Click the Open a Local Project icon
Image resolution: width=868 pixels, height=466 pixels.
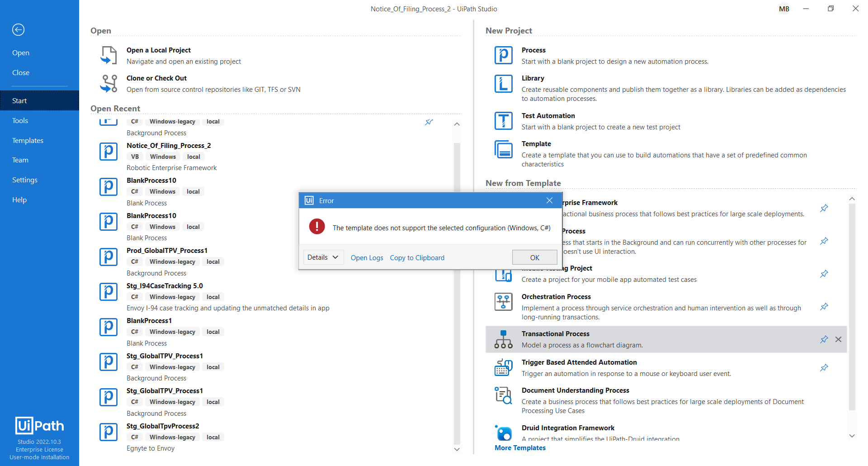coord(108,56)
